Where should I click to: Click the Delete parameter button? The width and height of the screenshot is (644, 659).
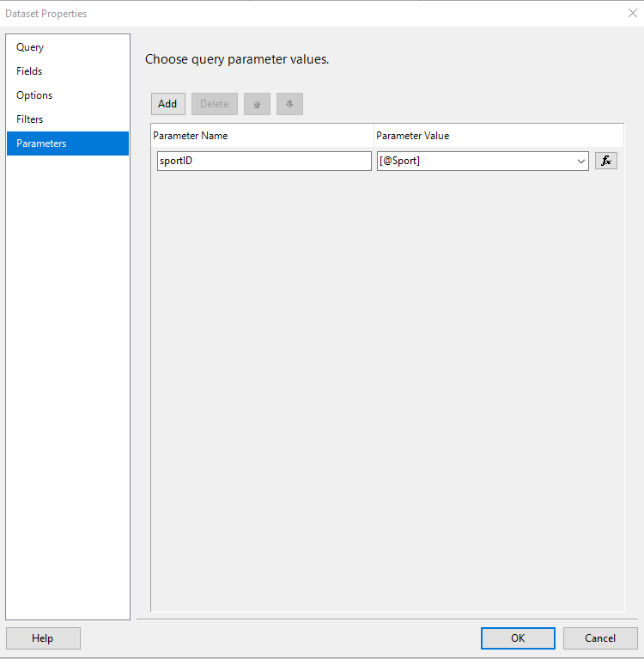click(x=215, y=104)
